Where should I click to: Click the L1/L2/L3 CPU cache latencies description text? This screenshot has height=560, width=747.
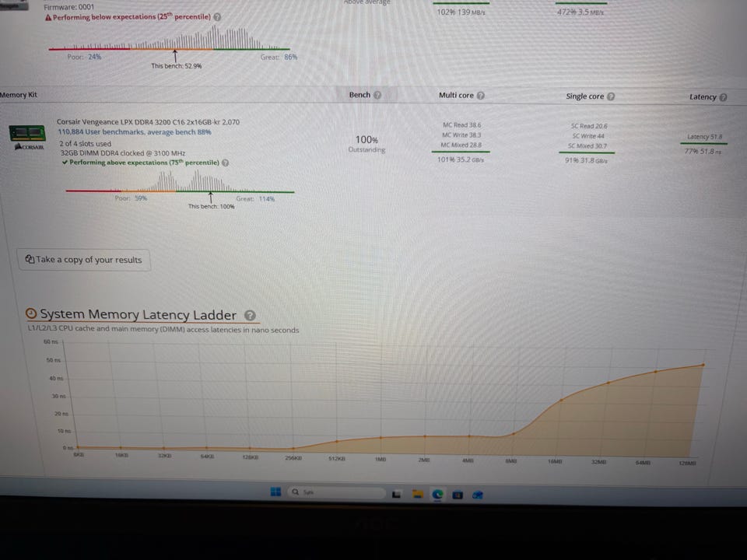(163, 329)
